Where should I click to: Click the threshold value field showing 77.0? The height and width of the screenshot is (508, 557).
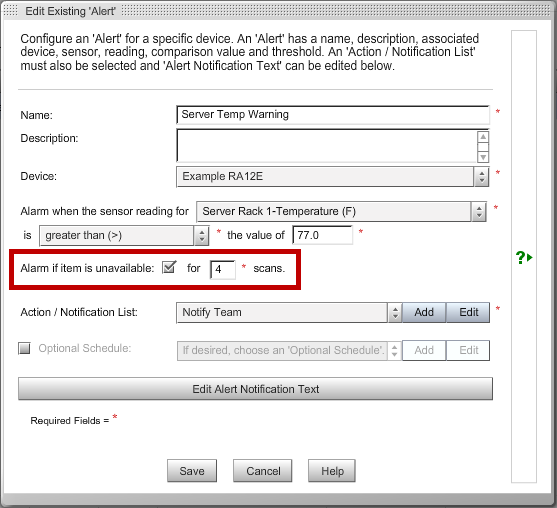[x=323, y=235]
